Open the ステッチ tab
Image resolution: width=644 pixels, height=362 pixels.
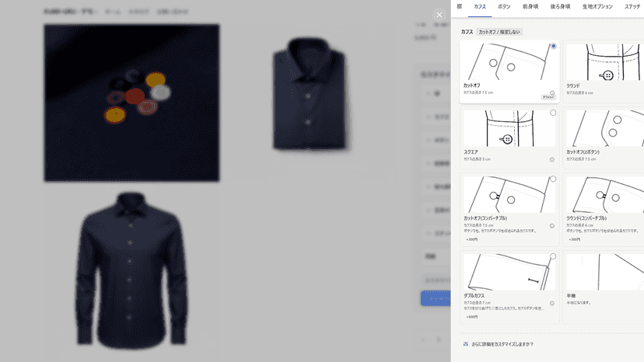[x=633, y=6]
